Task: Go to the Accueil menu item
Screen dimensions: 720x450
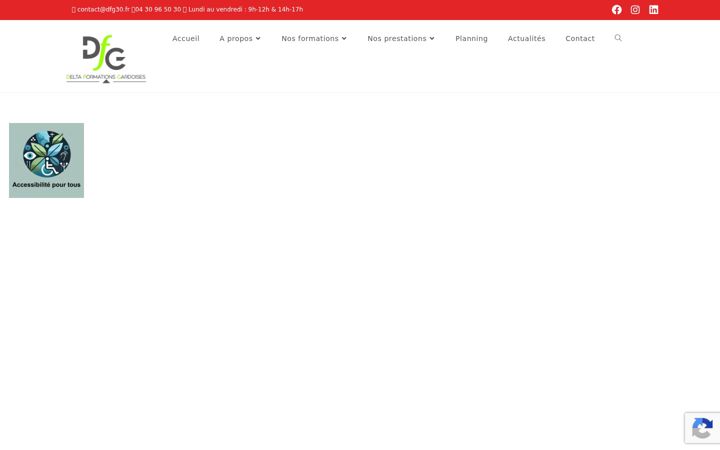Action: point(186,39)
